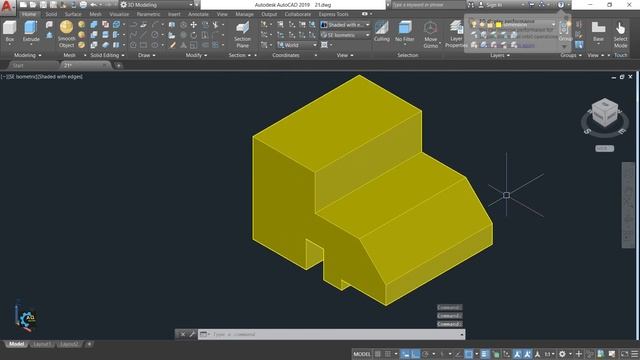Expand the Modeling panel
This screenshot has width=640, height=360.
click(27, 55)
